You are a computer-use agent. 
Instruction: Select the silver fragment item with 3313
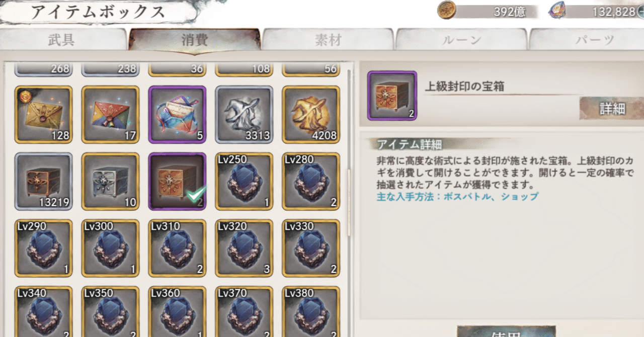[244, 115]
